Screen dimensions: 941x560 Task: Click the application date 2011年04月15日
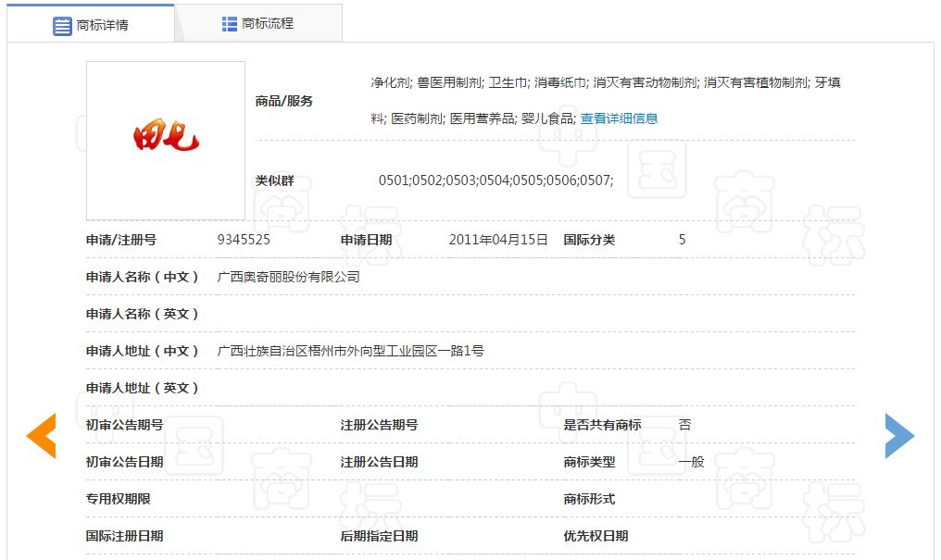click(x=498, y=240)
